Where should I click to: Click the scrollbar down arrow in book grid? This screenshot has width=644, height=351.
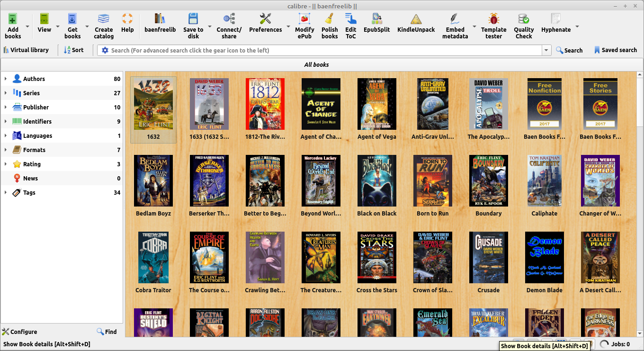point(640,333)
